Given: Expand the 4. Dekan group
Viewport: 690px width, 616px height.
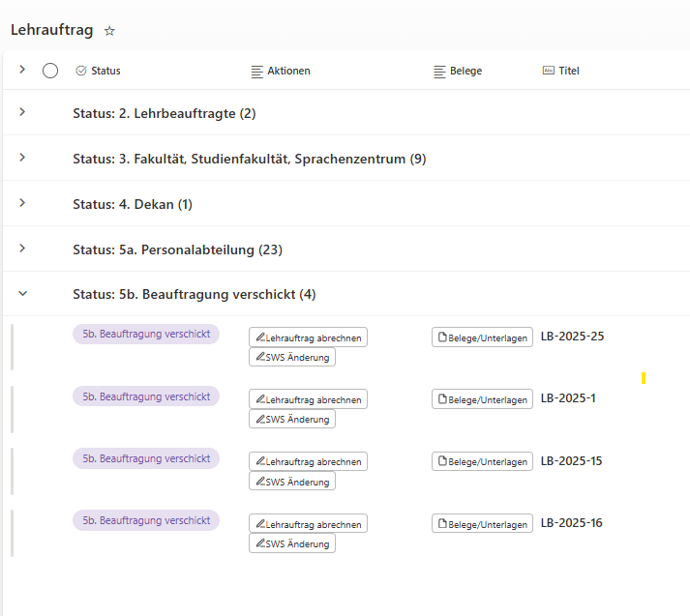Looking at the screenshot, I should tap(22, 203).
